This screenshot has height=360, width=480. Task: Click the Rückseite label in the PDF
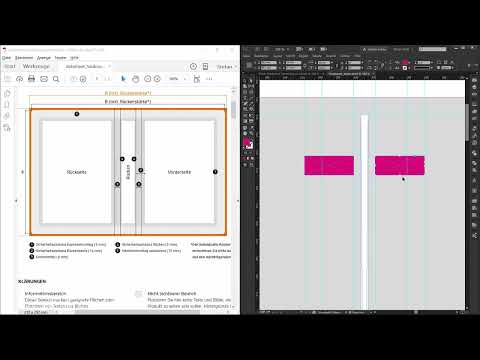[x=77, y=172]
